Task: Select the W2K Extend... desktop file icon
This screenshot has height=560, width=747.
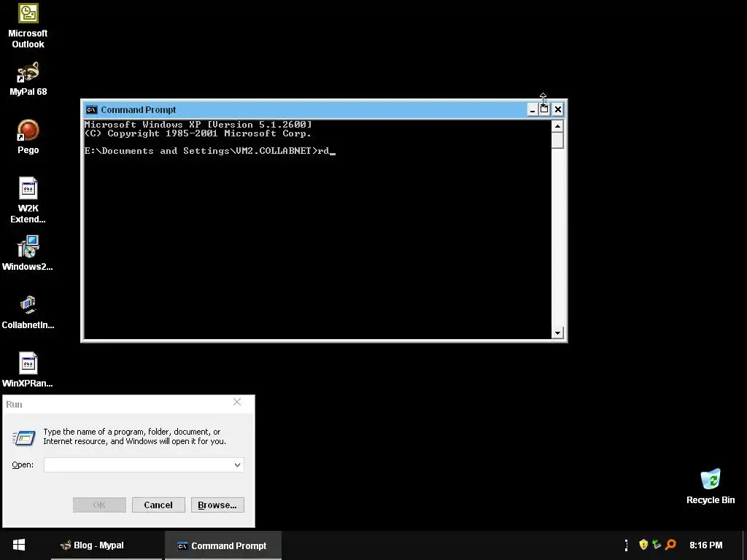Action: tap(28, 201)
